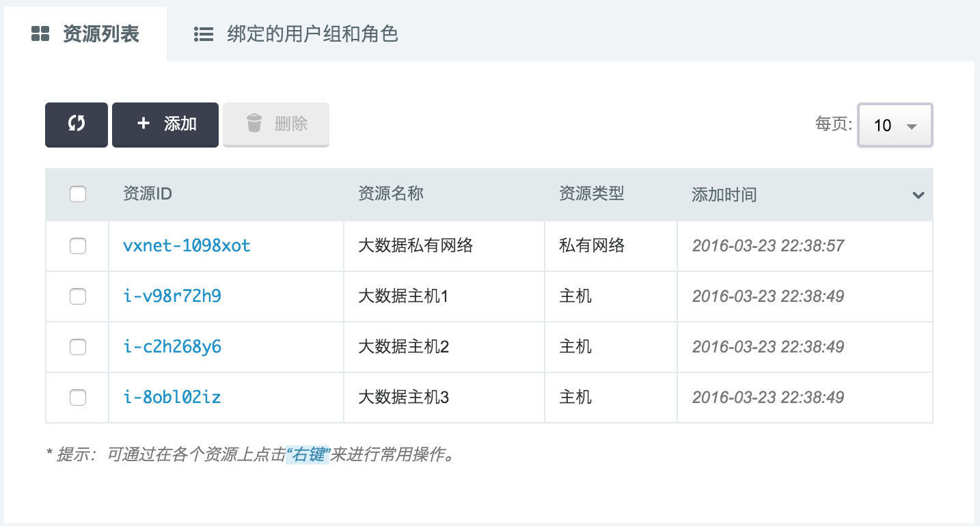Switch to the 资源列表 tab
This screenshot has width=980, height=526.
[85, 34]
